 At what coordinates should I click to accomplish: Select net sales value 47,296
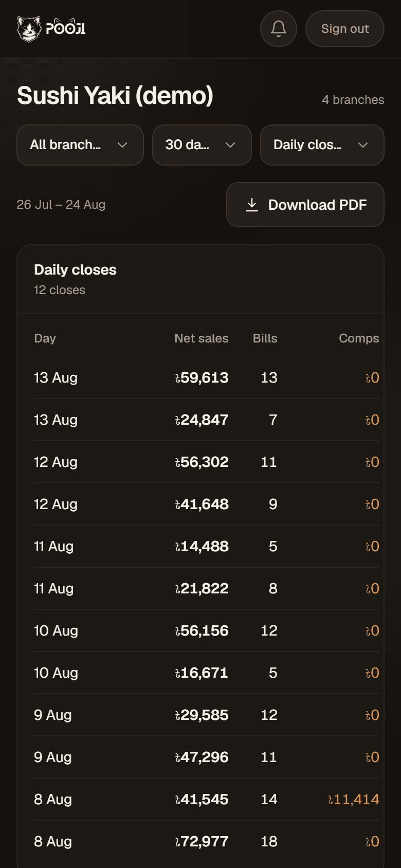[202, 757]
